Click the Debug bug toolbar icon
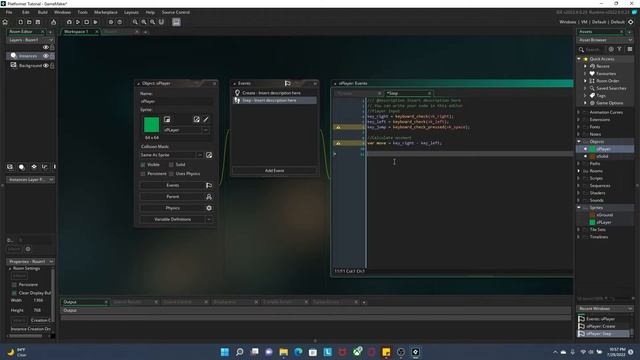 click(x=69, y=22)
